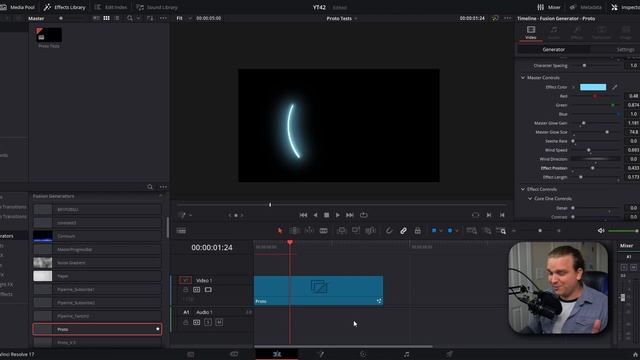This screenshot has width=640, height=360.
Task: Play the timeline in reverse
Action: (x=315, y=215)
